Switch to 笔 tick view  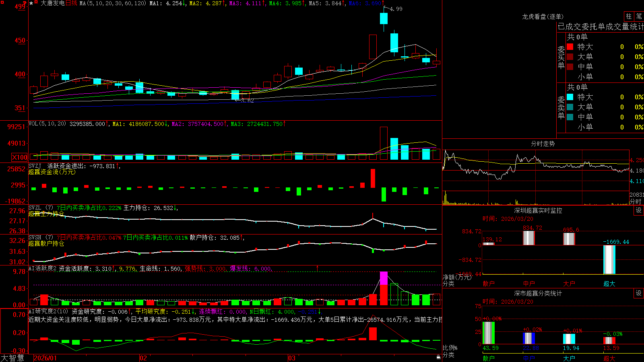click(x=639, y=16)
